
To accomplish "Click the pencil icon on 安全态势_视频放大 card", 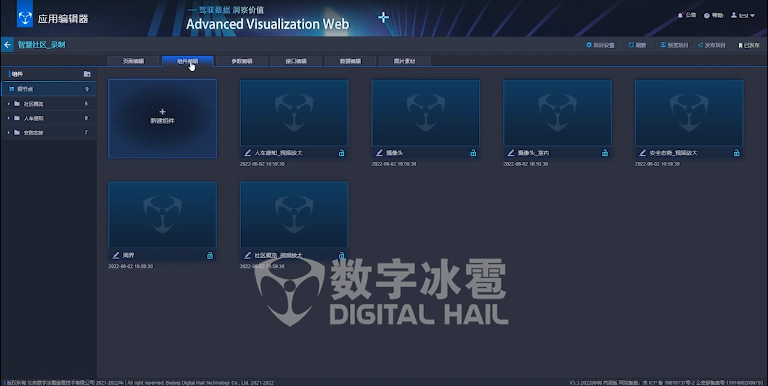I will pyautogui.click(x=643, y=153).
